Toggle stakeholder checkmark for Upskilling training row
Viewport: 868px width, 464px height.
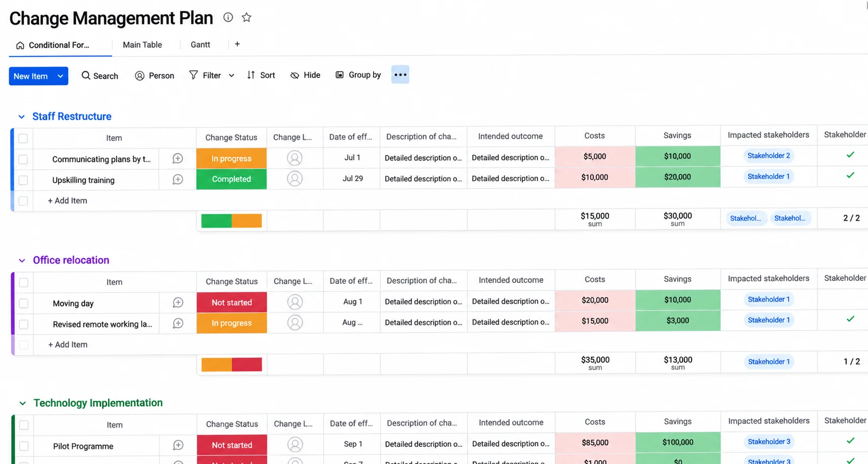(x=850, y=176)
